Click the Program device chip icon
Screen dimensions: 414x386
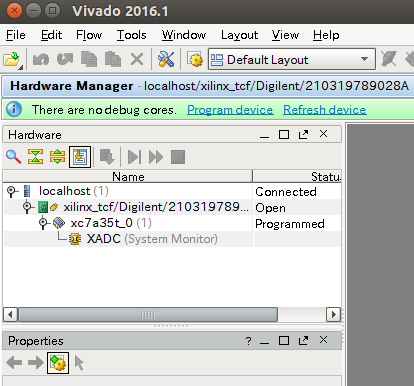[107, 157]
